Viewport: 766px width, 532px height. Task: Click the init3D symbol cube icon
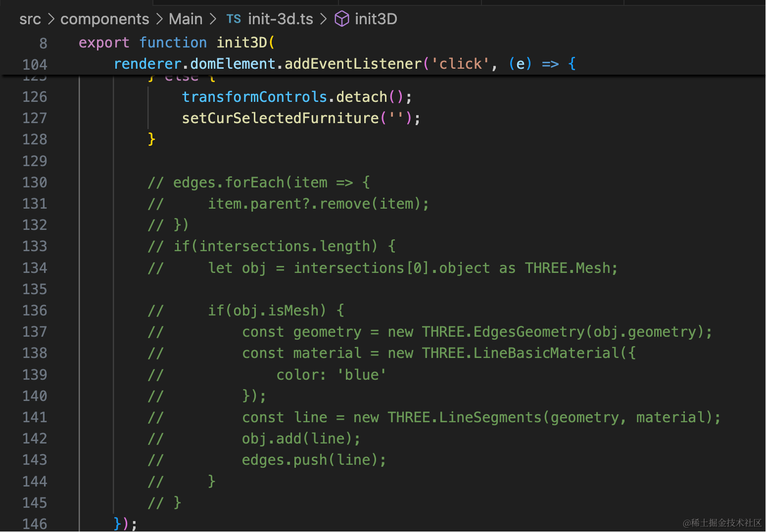[342, 19]
